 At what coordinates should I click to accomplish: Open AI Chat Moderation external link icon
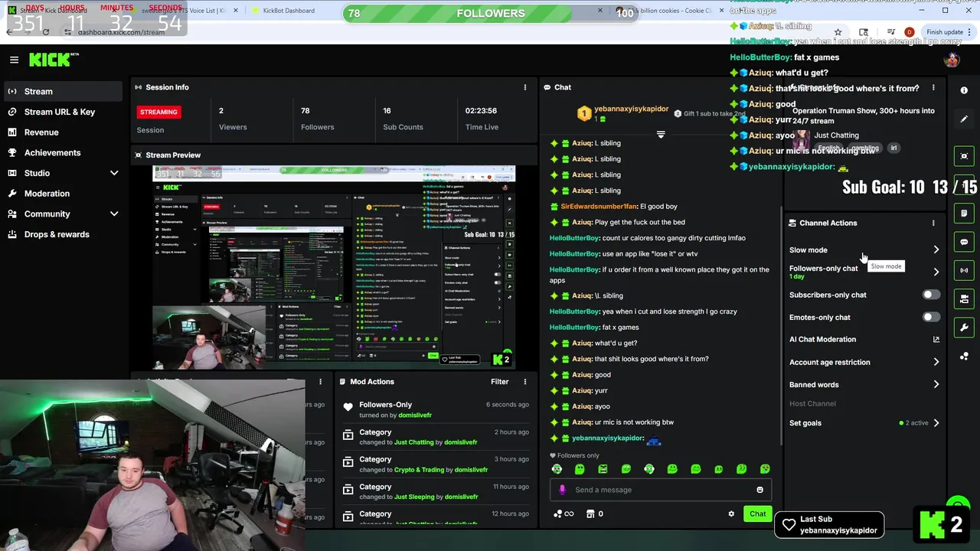coord(936,339)
